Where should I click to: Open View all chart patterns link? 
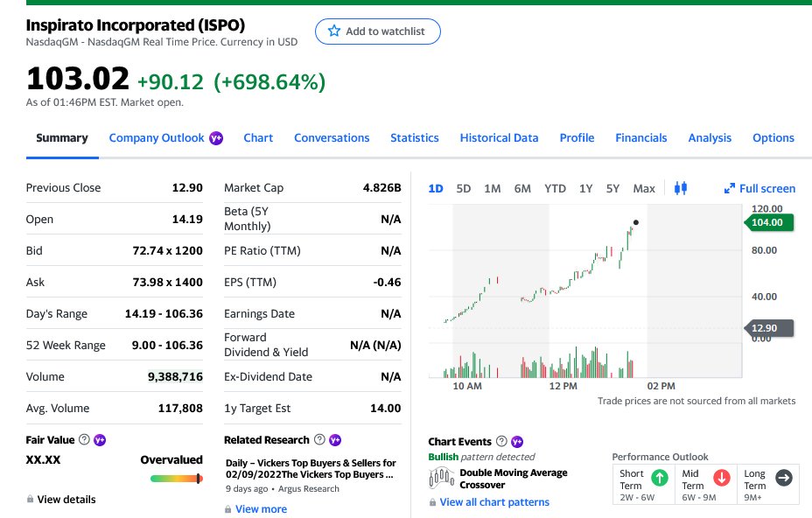pyautogui.click(x=494, y=502)
